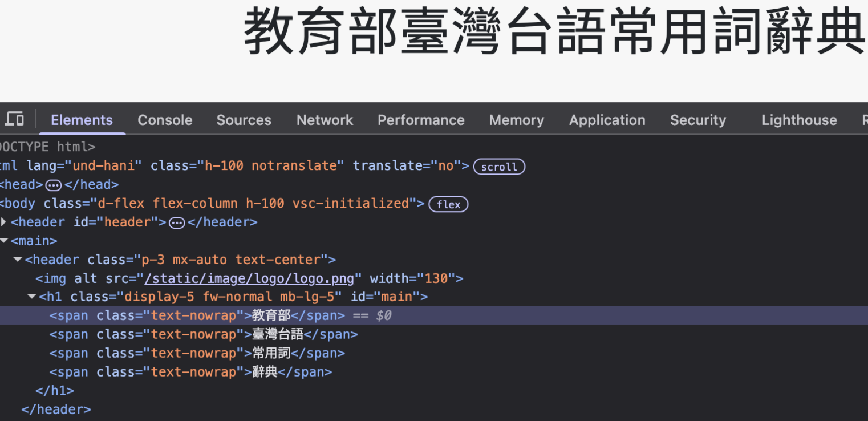
Task: Open the Memory tab
Action: 516,120
